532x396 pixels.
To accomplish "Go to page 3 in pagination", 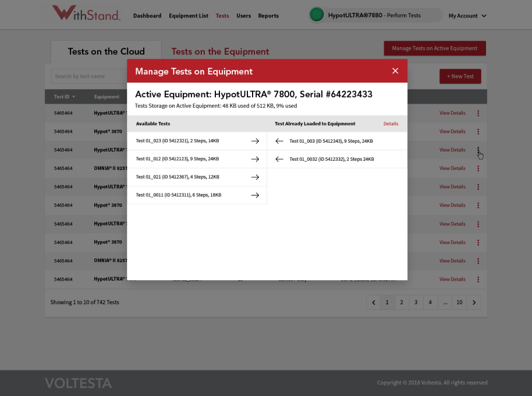I will coord(416,302).
